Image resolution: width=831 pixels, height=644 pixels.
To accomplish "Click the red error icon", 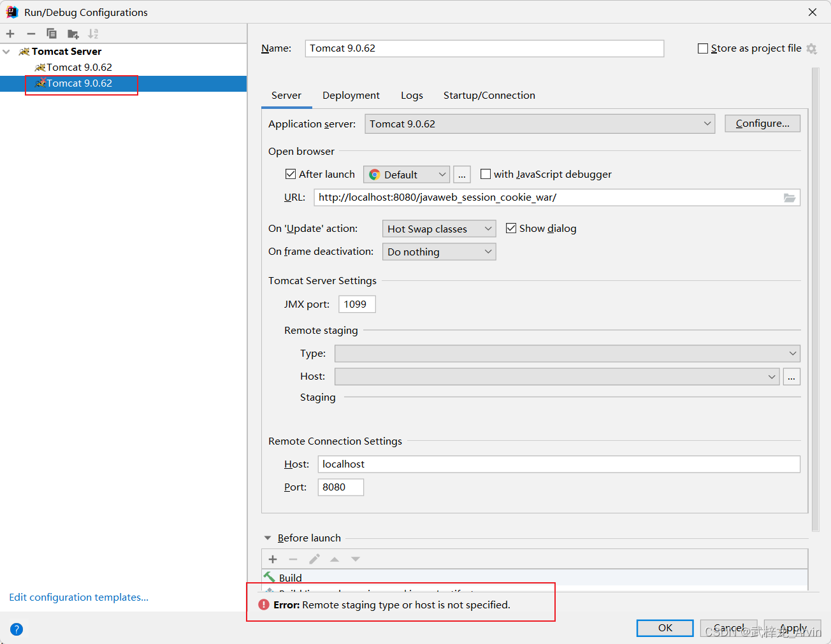I will [264, 605].
